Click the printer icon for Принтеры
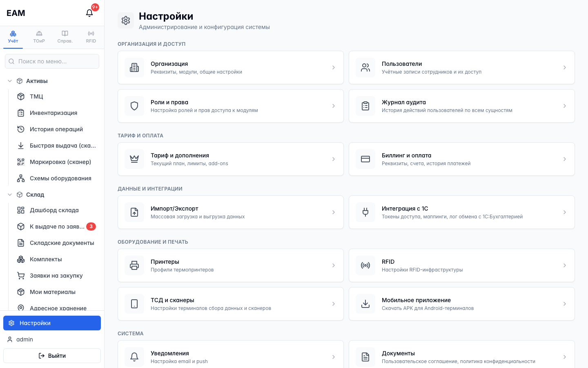Screen dimensions: 588x368 click(x=134, y=265)
